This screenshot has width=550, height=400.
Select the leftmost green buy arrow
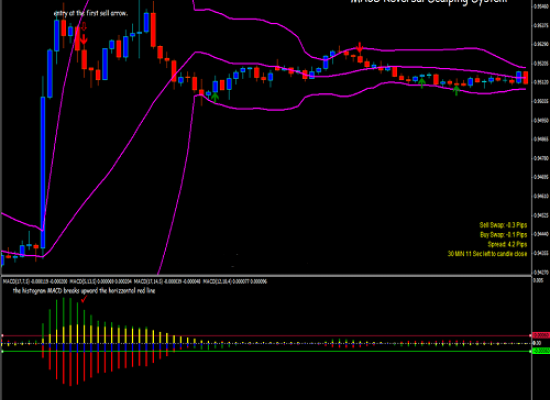[215, 97]
